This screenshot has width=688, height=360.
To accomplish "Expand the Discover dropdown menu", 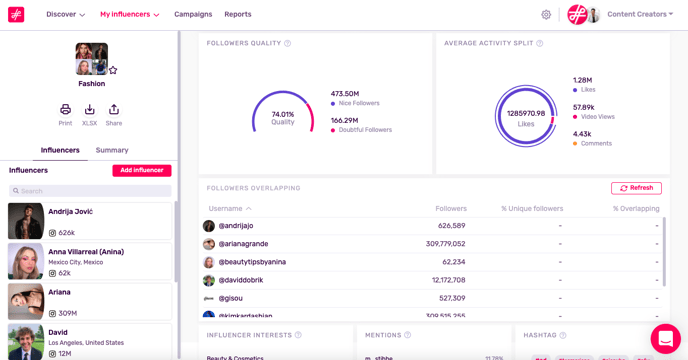I will 65,14.
